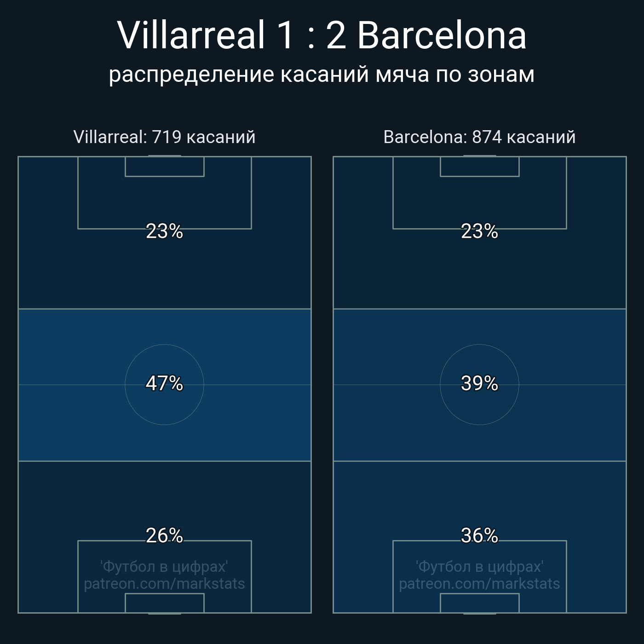644x644 pixels.
Task: Click Barcelona's top zone 23% label
Action: 479,231
